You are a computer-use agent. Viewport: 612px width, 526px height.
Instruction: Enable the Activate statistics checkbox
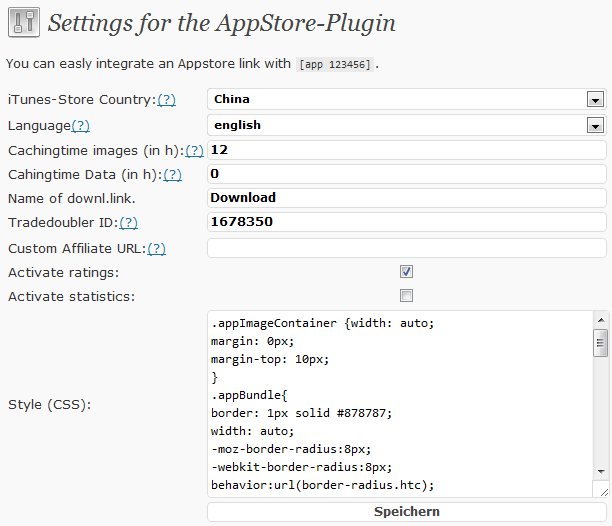point(406,295)
